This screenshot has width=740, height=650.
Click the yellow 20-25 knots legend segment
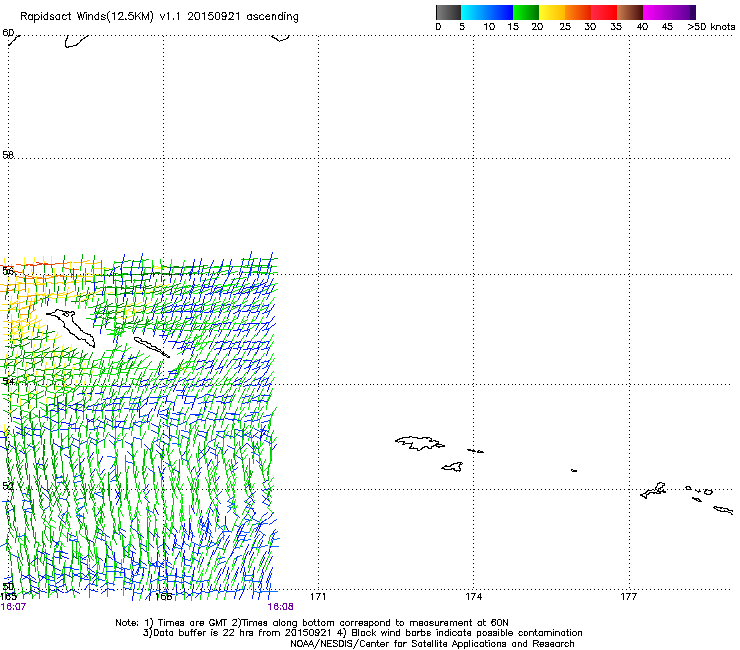click(x=552, y=12)
